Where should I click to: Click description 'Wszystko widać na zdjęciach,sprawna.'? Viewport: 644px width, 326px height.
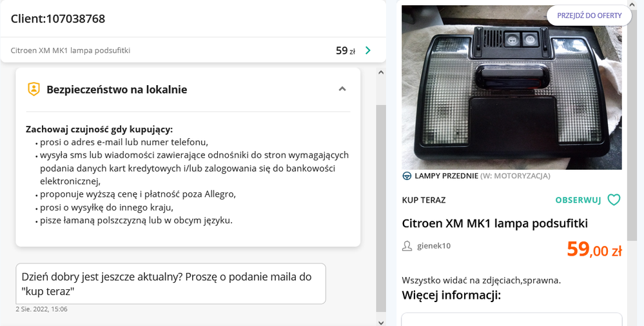[x=482, y=280]
